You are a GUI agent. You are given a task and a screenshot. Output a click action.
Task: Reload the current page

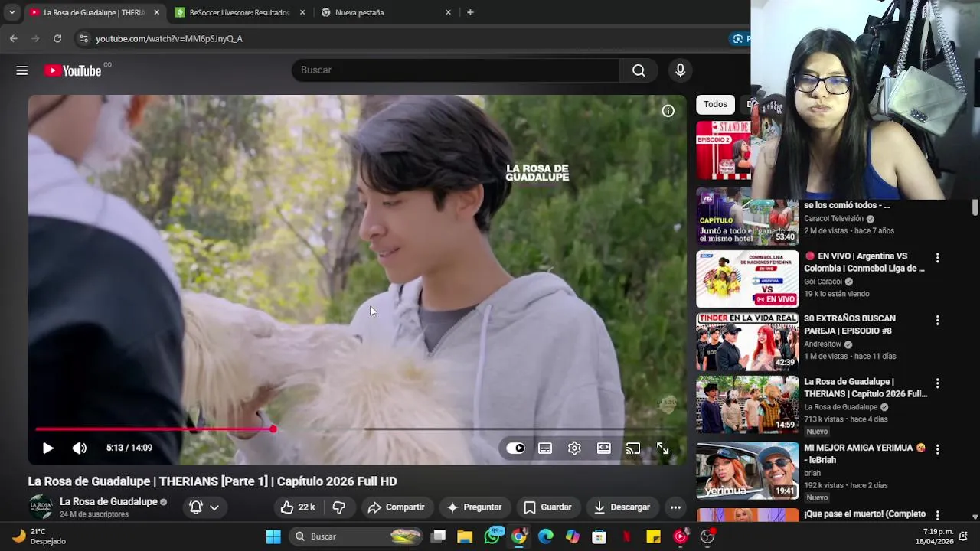(x=57, y=38)
